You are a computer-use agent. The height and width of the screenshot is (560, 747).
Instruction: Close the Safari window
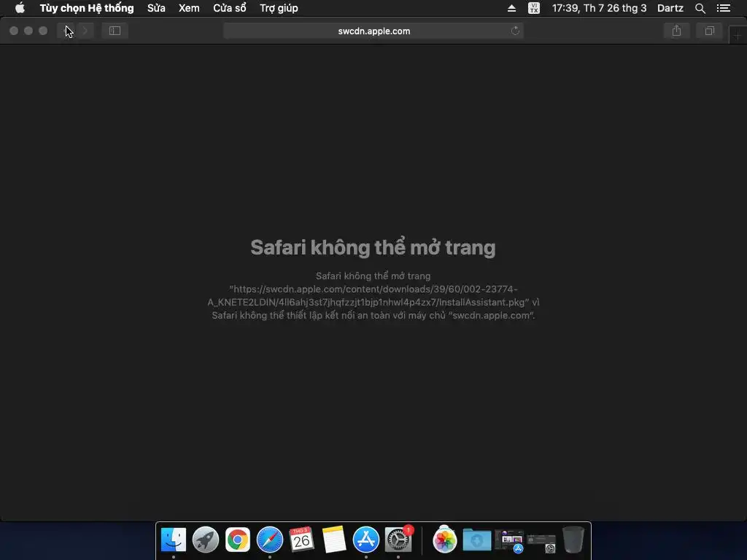14,31
